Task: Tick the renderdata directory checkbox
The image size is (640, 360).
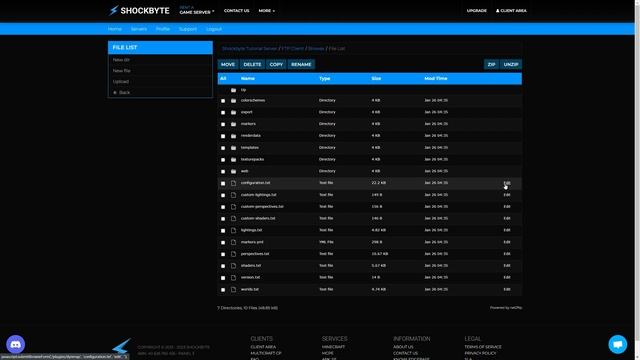Action: [223, 136]
